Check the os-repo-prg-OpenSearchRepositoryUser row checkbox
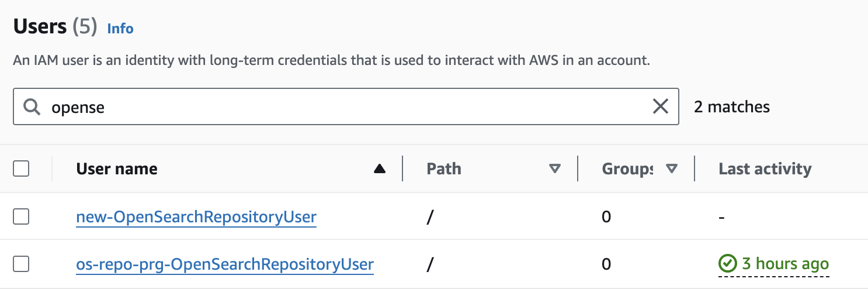This screenshot has width=868, height=289. 21,264
